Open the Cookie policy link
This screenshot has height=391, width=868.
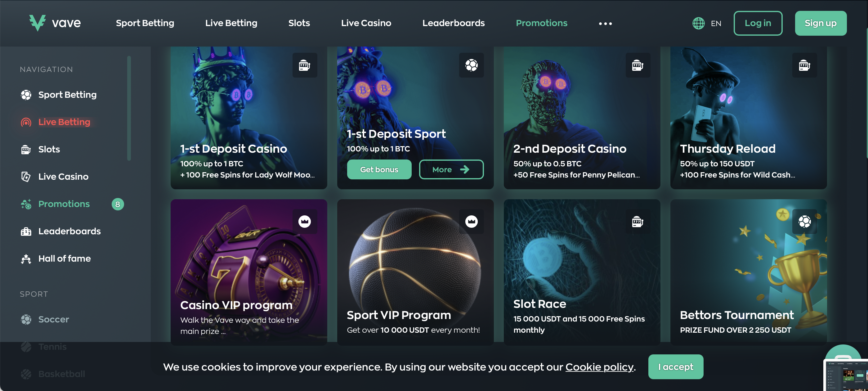599,367
